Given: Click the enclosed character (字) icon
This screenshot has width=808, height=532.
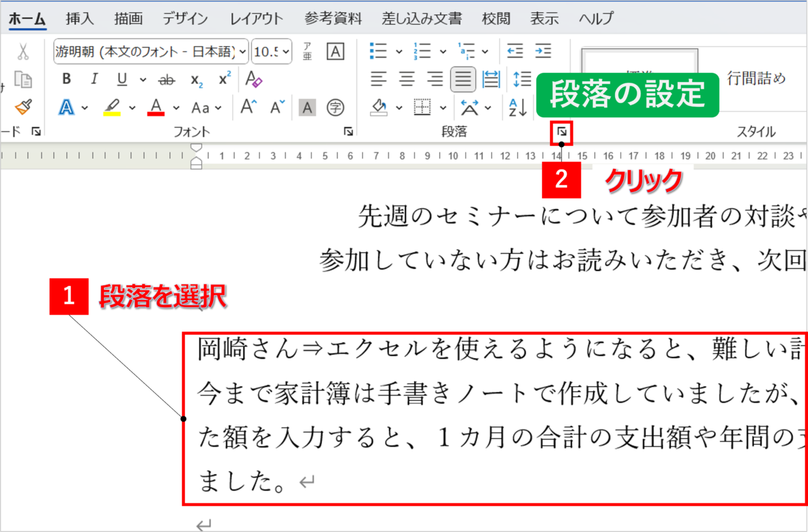Looking at the screenshot, I should coord(335,107).
